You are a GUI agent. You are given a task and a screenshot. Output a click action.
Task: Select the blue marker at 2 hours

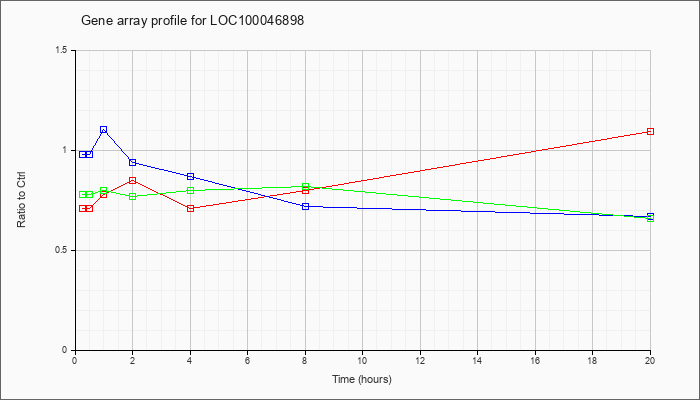coord(133,162)
